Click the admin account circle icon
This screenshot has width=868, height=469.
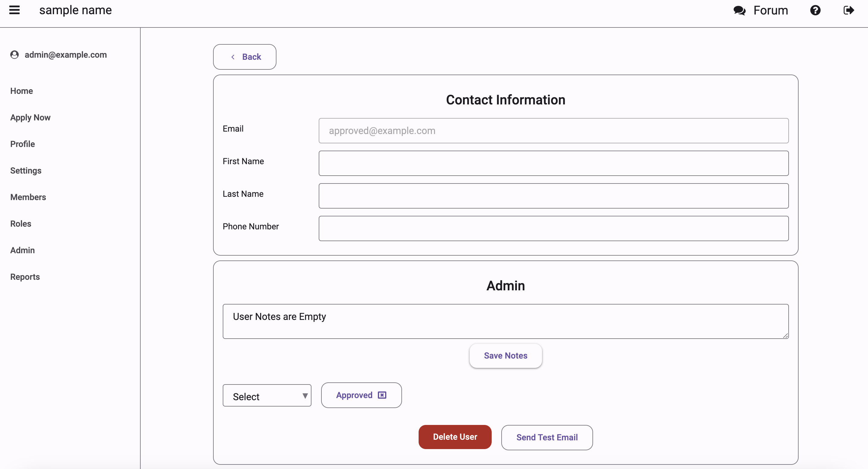pyautogui.click(x=15, y=54)
